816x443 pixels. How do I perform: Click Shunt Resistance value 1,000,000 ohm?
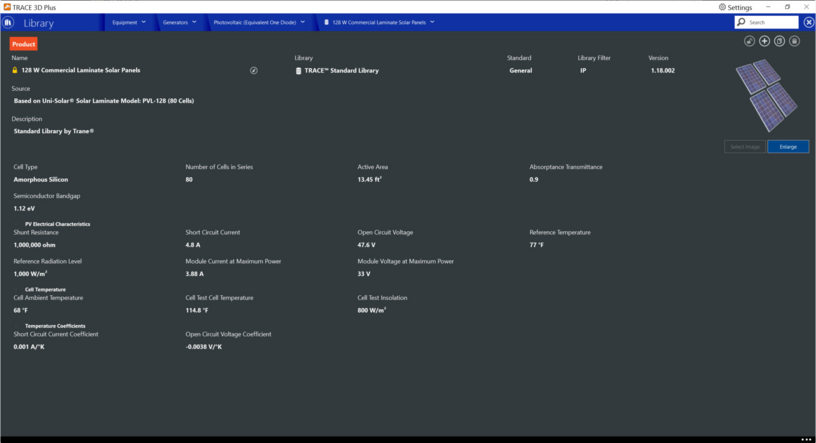(x=34, y=245)
